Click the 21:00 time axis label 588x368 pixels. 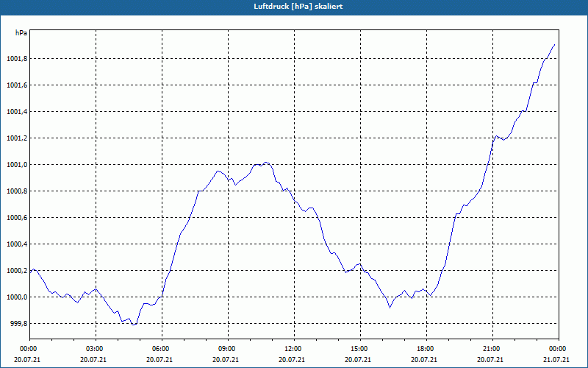click(490, 348)
